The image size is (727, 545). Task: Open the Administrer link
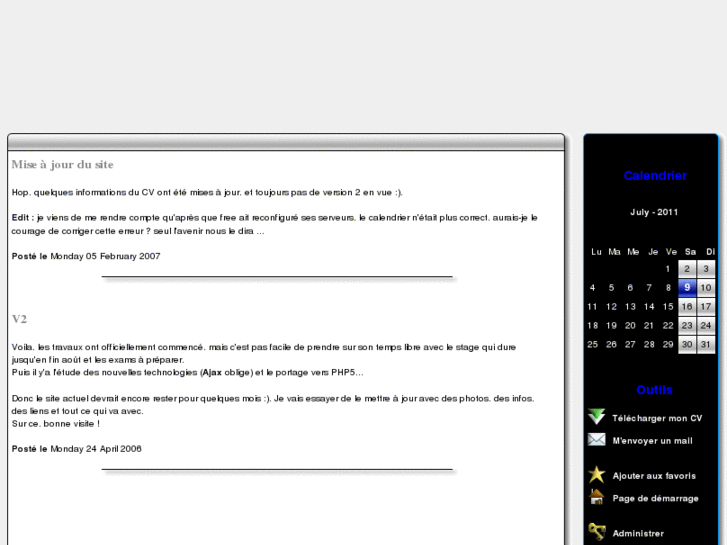coord(638,533)
